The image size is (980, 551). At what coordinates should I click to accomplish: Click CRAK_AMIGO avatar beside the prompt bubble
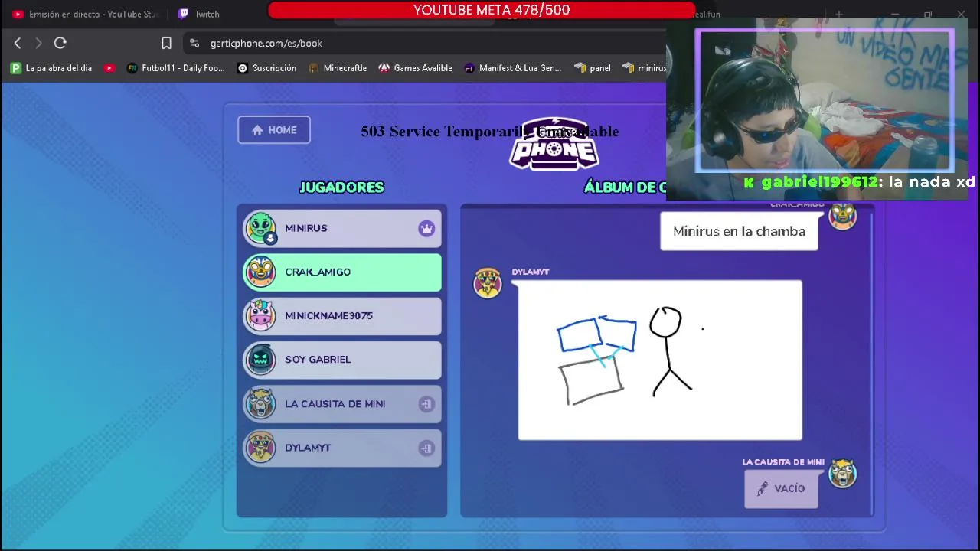pyautogui.click(x=843, y=217)
